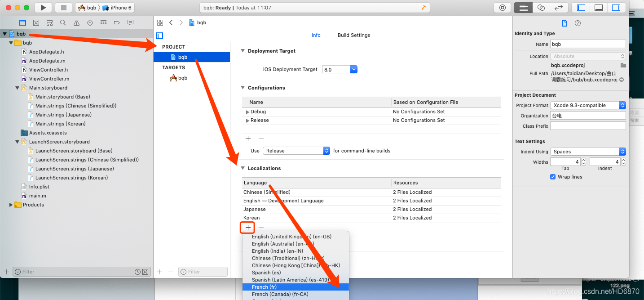Choose French (Canada) (fr-CA) language

[296, 294]
